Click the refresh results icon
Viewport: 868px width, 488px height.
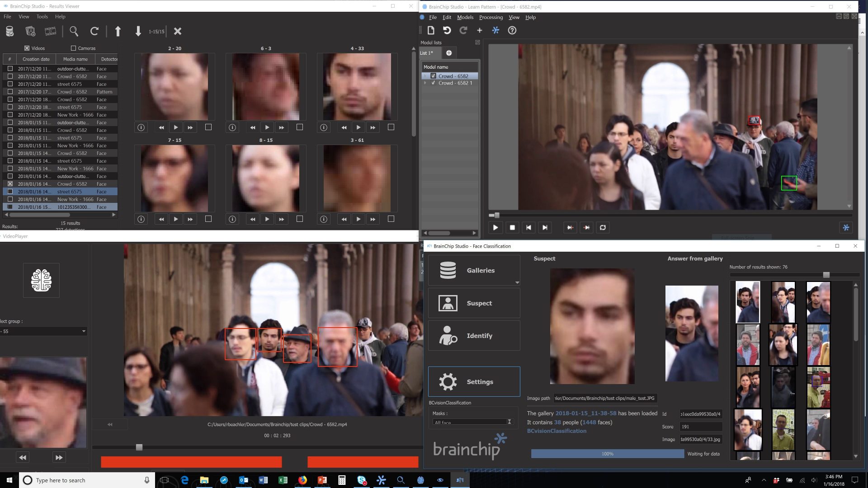point(94,31)
